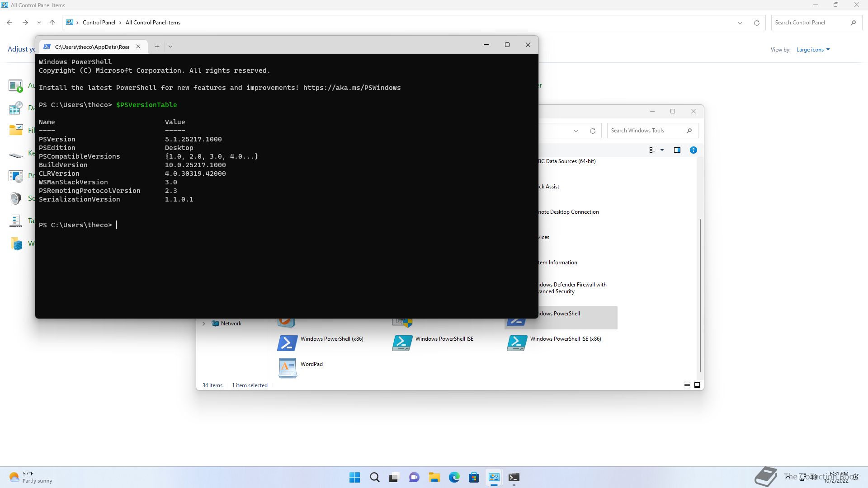Open Windows PowerShell (x86) icon

click(287, 343)
